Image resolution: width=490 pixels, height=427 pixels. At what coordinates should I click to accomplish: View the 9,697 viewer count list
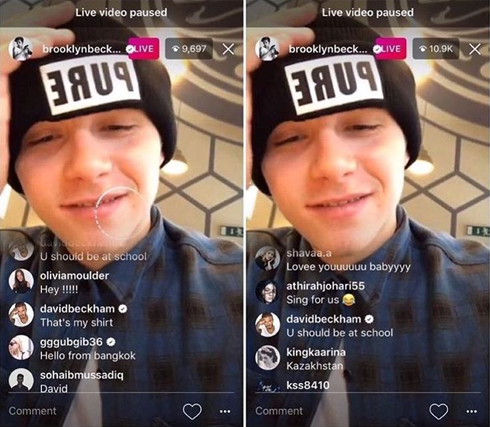tap(189, 49)
